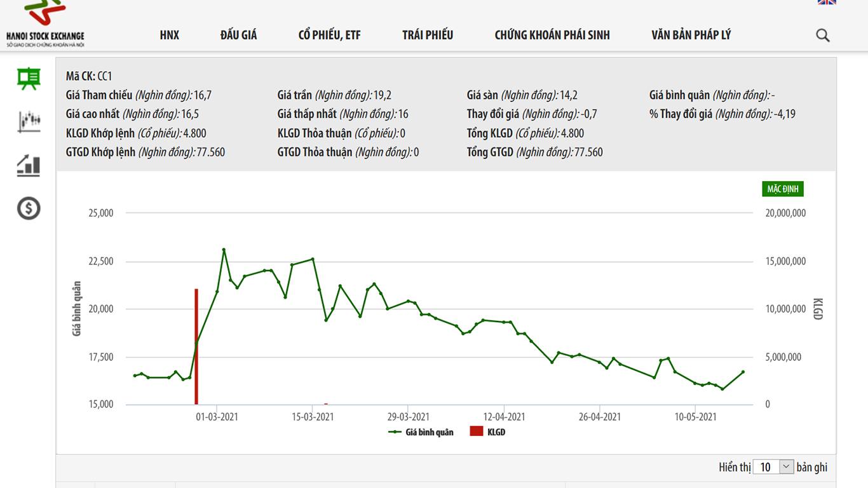Open the CỔ PHIẾU, ETF menu
Image resolution: width=868 pixels, height=488 pixels.
pyautogui.click(x=329, y=36)
